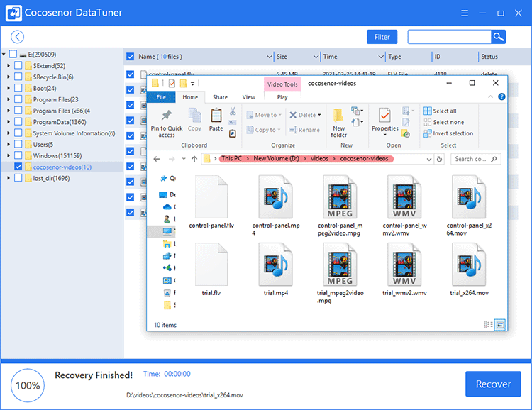Click the DataTuner search input field
The width and height of the screenshot is (532, 410).
click(449, 37)
